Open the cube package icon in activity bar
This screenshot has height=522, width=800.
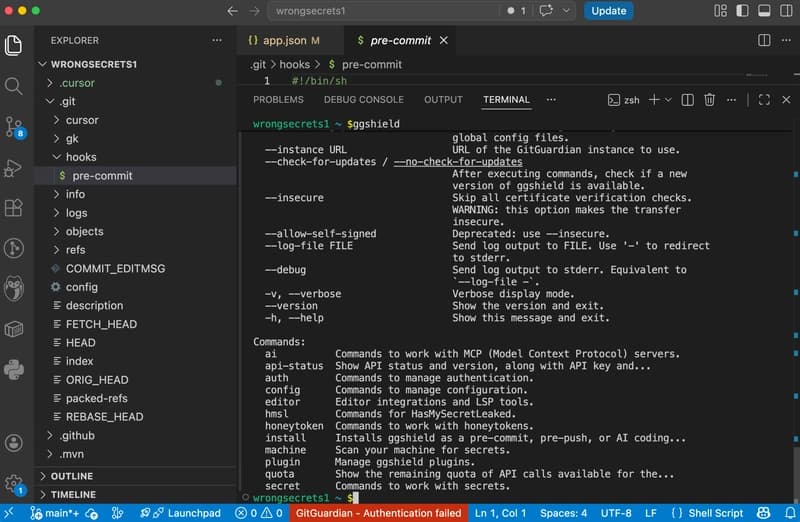tap(13, 329)
